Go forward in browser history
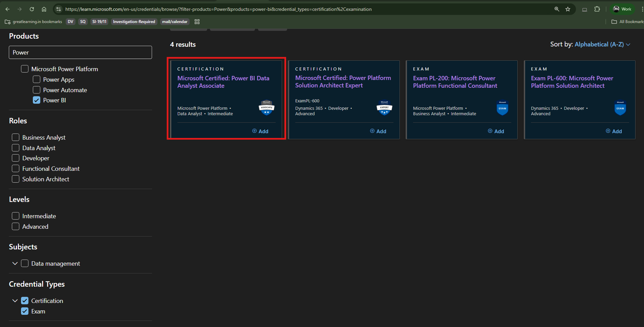The width and height of the screenshot is (644, 327). pyautogui.click(x=20, y=9)
